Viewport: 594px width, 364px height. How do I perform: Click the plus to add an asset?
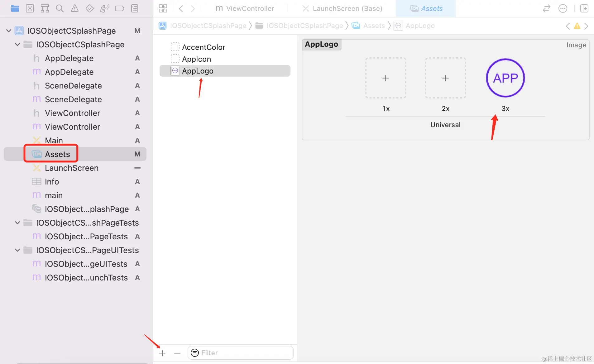162,353
